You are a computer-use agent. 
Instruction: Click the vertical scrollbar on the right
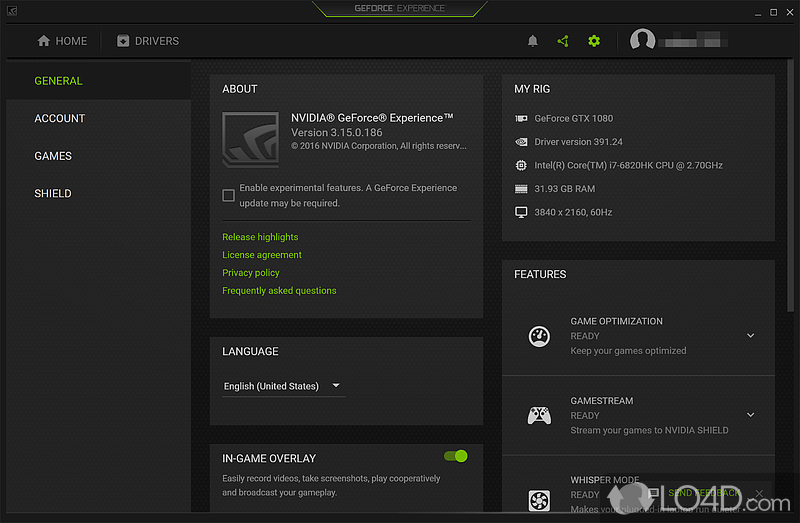point(790,184)
